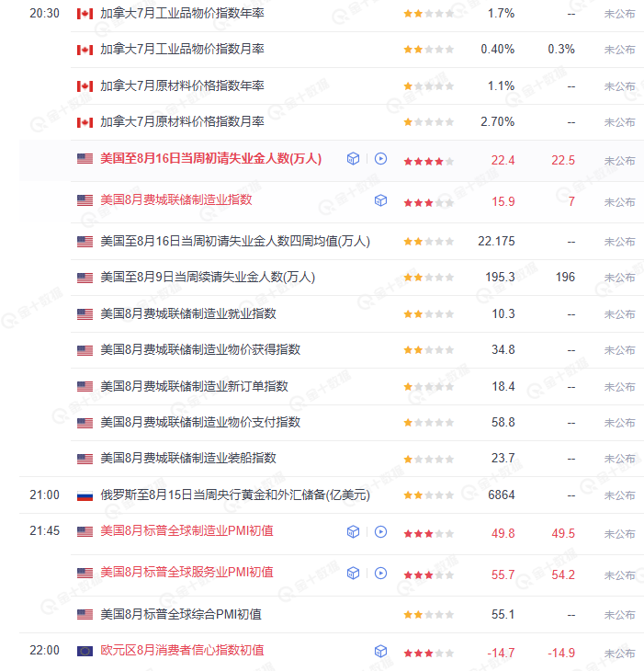Open 美国8月费城联储制造业指数 indicator

point(176,199)
